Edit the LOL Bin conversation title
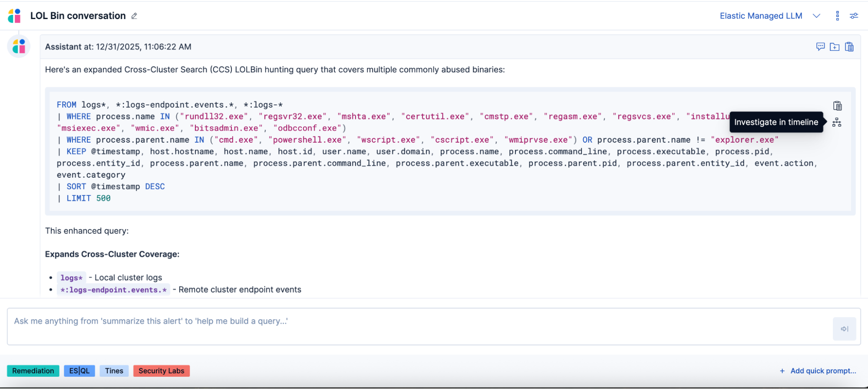The height and width of the screenshot is (389, 868). point(134,16)
